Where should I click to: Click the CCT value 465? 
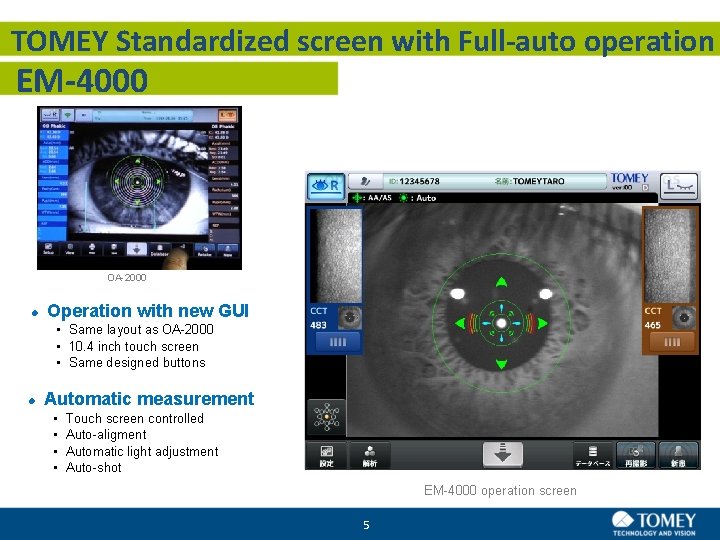652,325
